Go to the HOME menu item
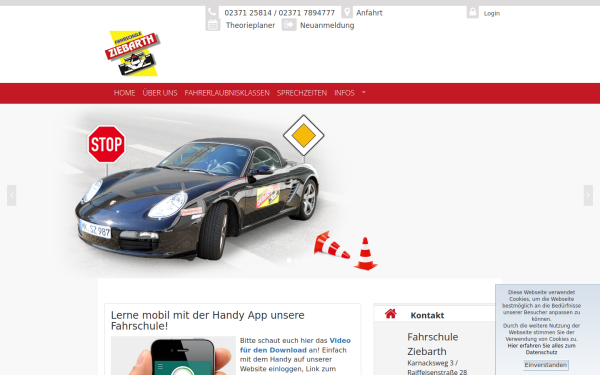The width and height of the screenshot is (600, 375). [124, 93]
